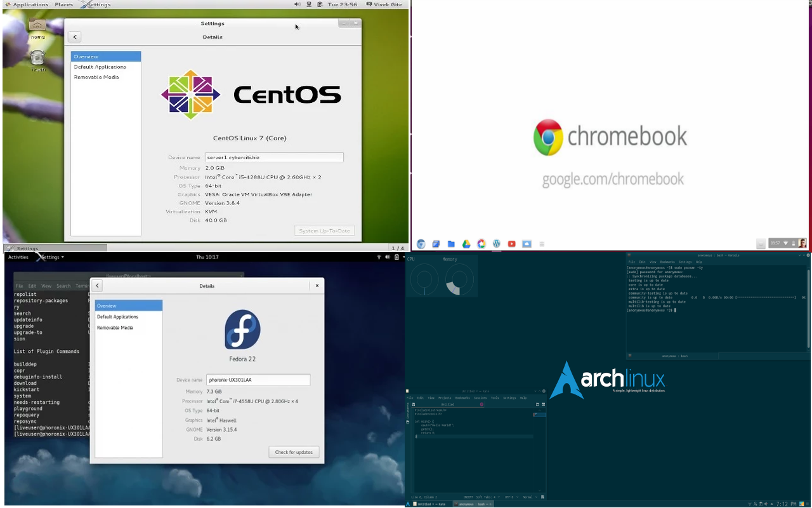Switch to Untitled – Kate taskbar entry
The image size is (812, 508).
point(433,504)
